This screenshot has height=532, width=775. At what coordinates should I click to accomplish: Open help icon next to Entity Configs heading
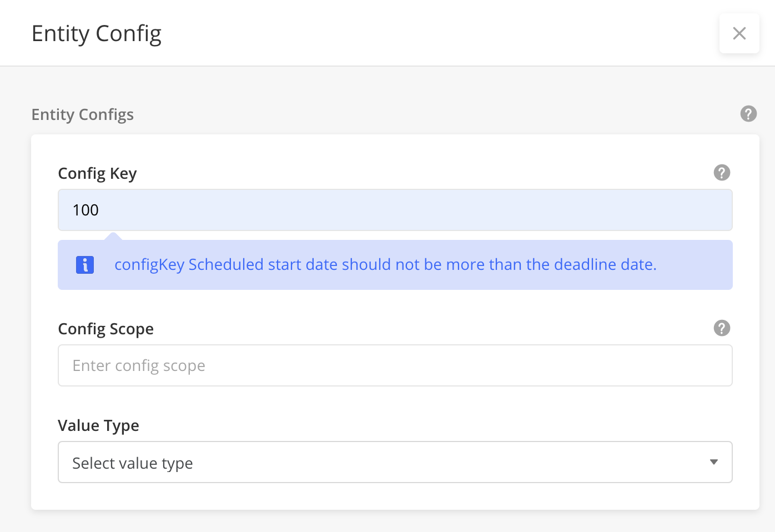click(x=748, y=114)
